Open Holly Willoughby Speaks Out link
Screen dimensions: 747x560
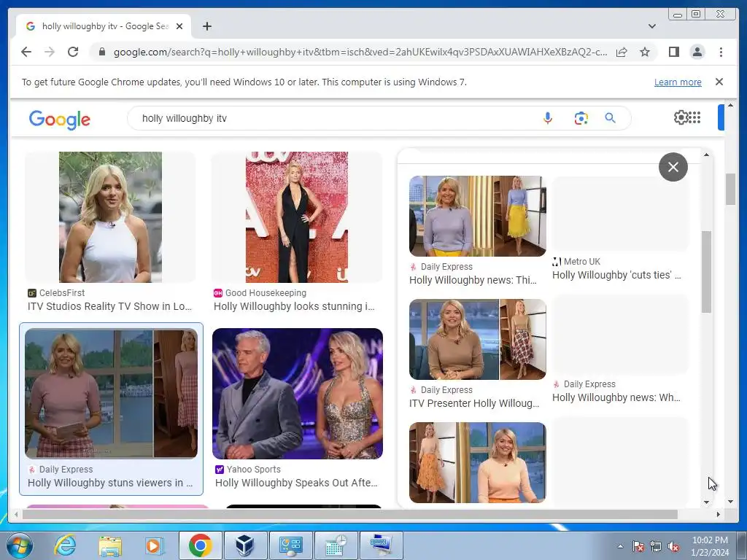click(x=296, y=483)
